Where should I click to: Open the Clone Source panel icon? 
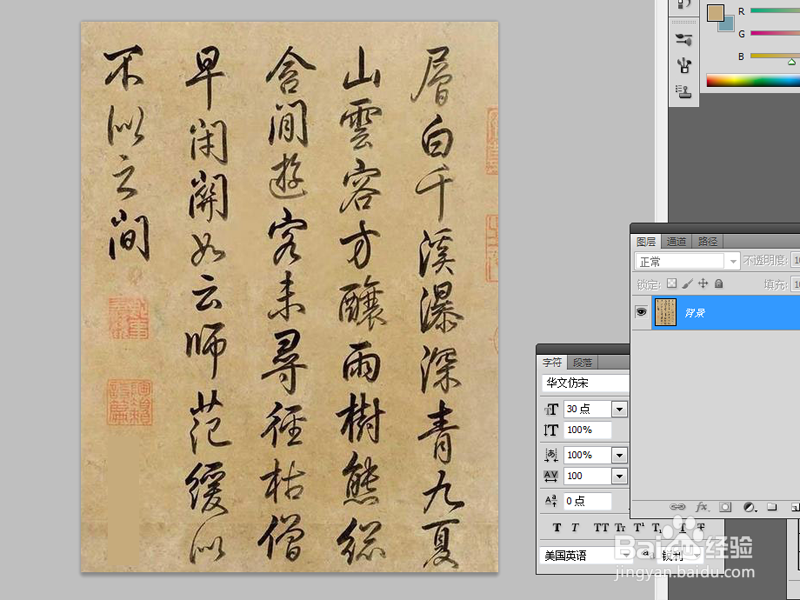point(684,91)
